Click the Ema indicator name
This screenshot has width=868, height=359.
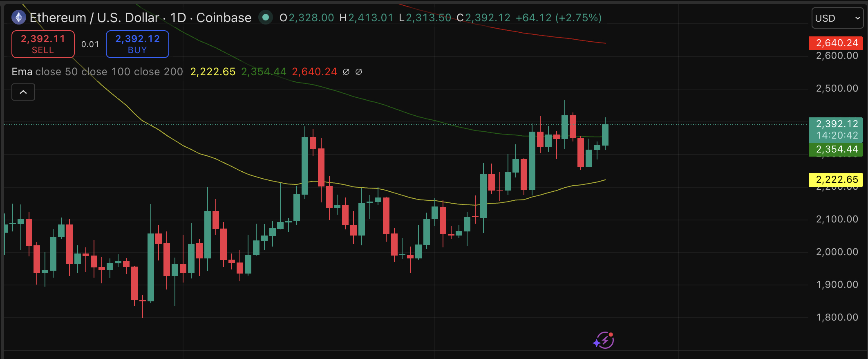click(22, 72)
